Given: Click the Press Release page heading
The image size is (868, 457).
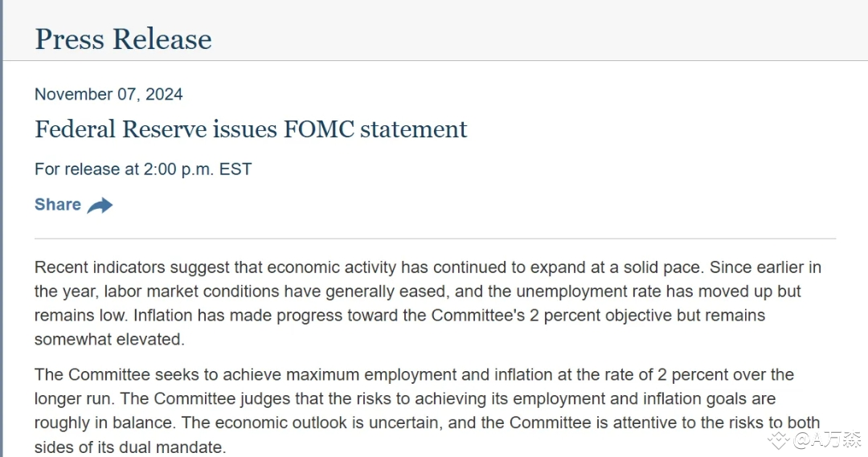Looking at the screenshot, I should pos(123,39).
